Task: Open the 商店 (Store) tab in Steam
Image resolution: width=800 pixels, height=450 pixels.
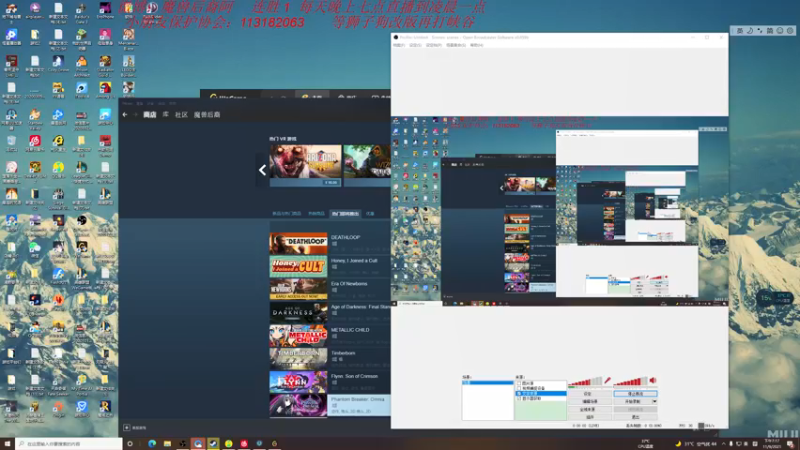Action: coord(149,115)
